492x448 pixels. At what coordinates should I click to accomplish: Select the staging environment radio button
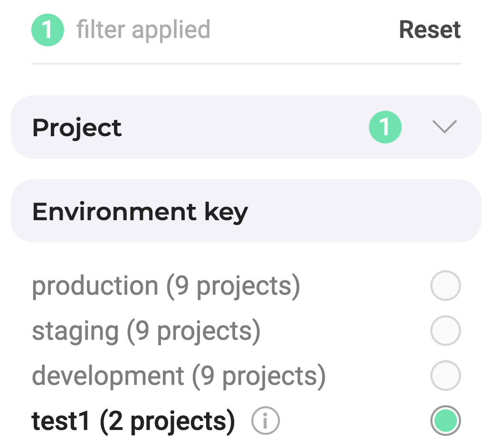445,331
